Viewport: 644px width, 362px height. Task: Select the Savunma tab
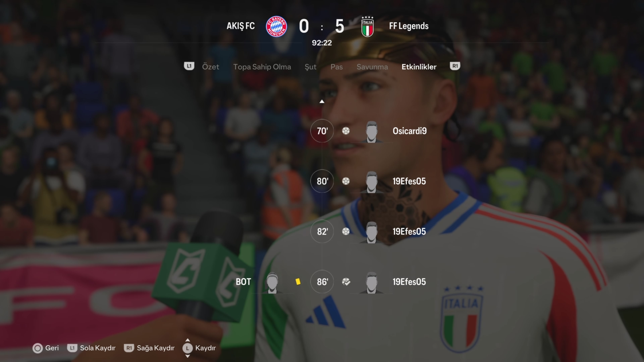(x=372, y=67)
